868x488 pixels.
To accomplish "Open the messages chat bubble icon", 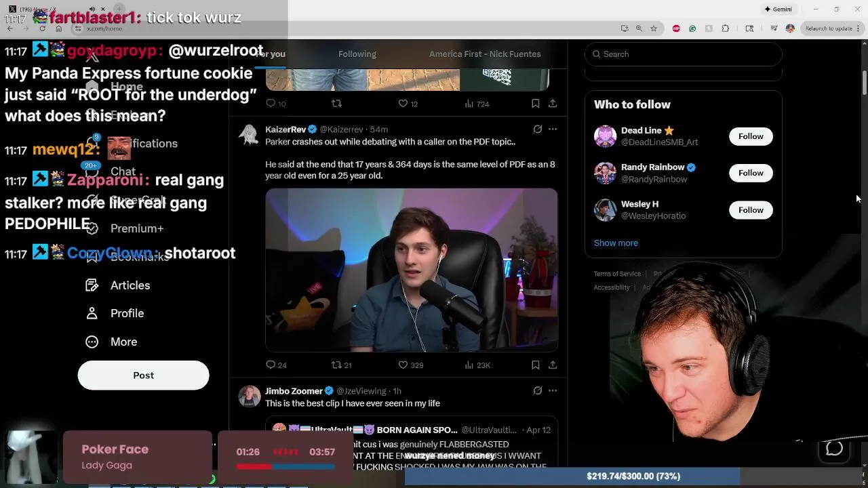I will [834, 449].
